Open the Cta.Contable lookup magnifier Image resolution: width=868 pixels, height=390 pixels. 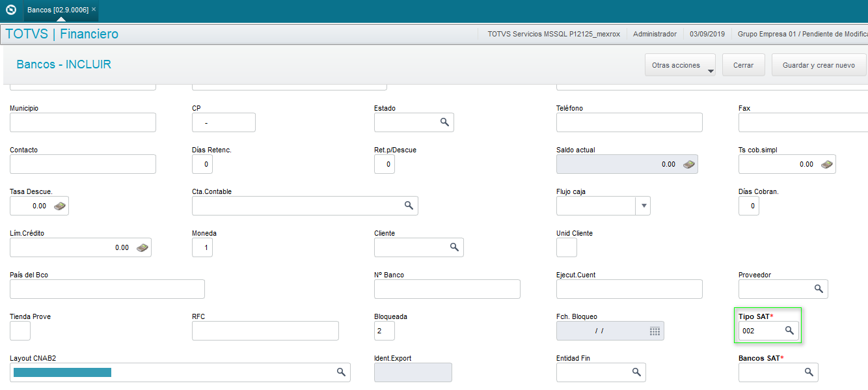409,206
